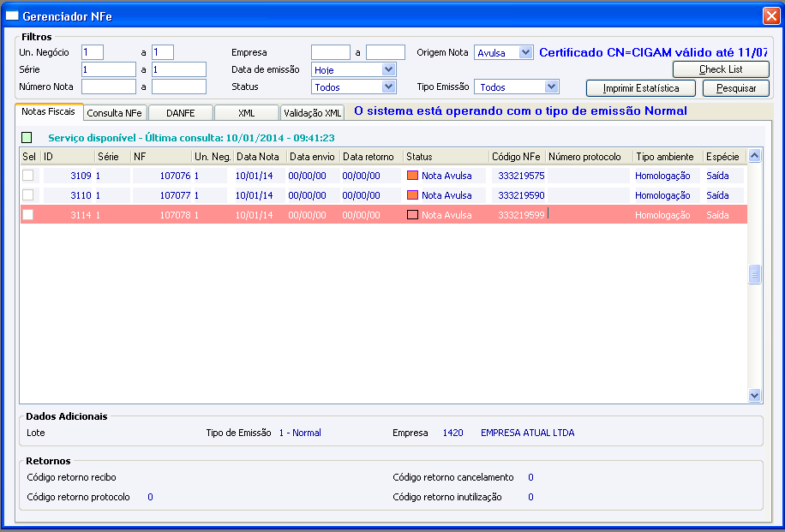Click ID 3114 in highlighted row
This screenshot has height=532, width=785.
(68, 215)
